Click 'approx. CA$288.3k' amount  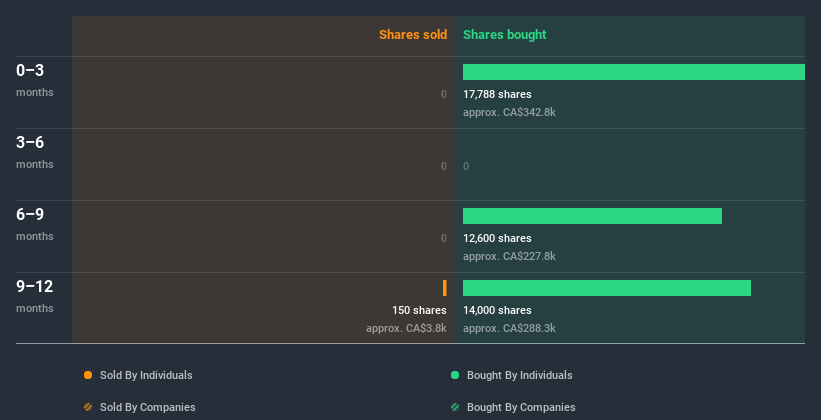pyautogui.click(x=509, y=328)
